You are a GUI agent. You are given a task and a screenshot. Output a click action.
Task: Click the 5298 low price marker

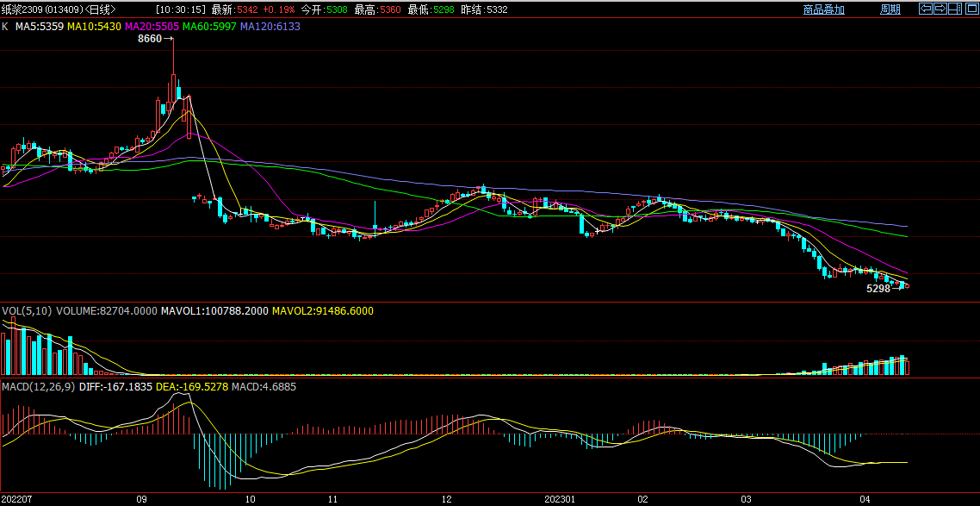pyautogui.click(x=878, y=290)
